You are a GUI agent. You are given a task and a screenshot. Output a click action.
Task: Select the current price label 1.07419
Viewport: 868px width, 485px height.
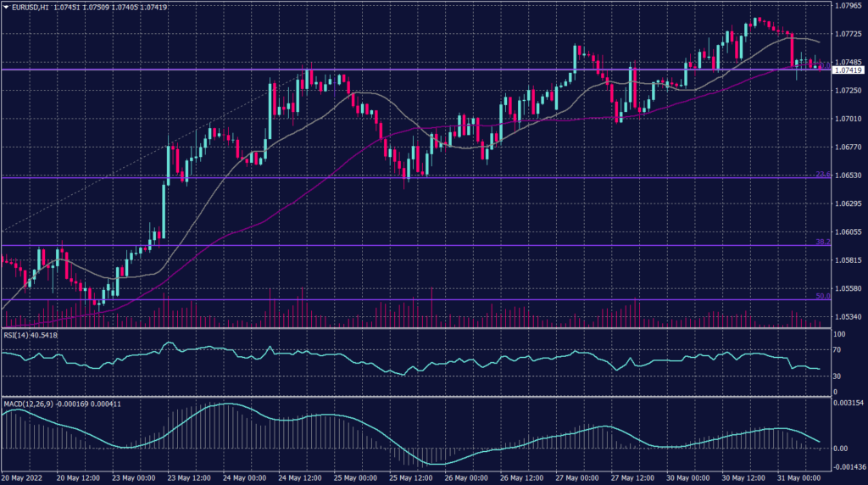848,70
